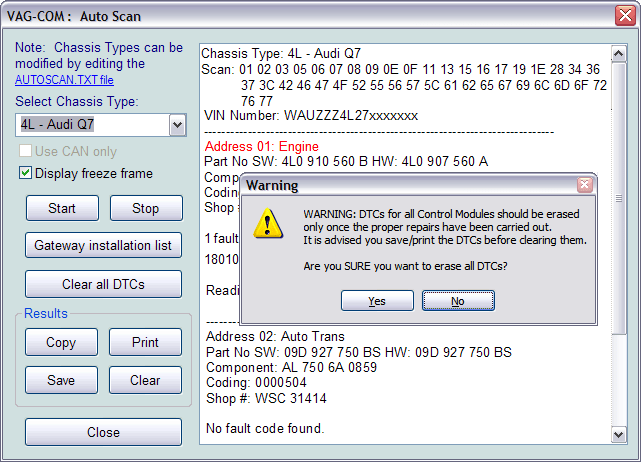Save the scan results
This screenshot has width=641, height=462.
point(61,380)
